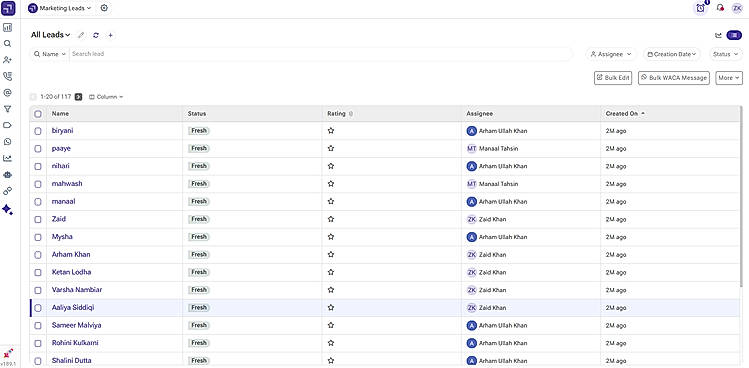Open the alarm clock reminders icon
Viewport: 749px width, 368px height.
[701, 8]
